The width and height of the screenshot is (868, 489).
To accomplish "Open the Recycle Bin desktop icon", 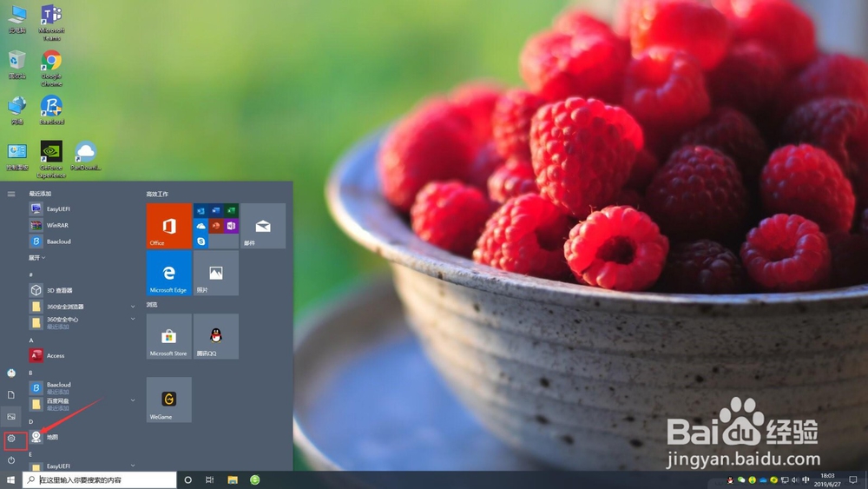I will click(17, 65).
